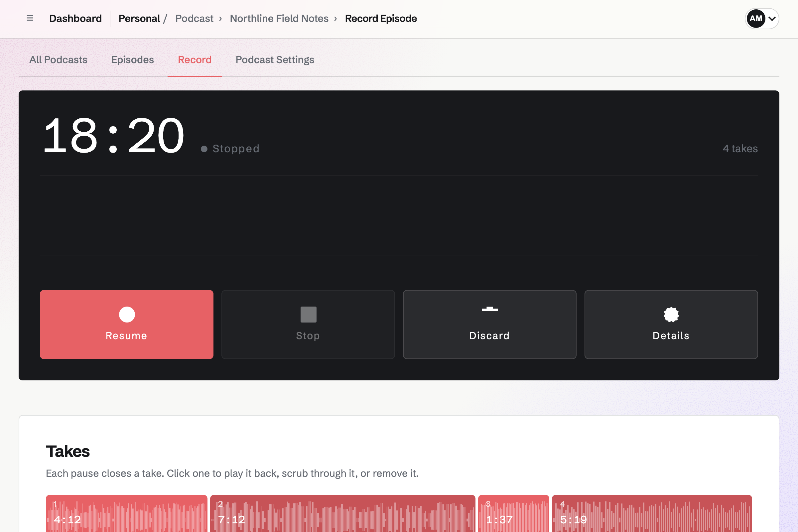Viewport: 798px width, 532px height.
Task: Click the Record Episode breadcrumb
Action: tap(381, 18)
